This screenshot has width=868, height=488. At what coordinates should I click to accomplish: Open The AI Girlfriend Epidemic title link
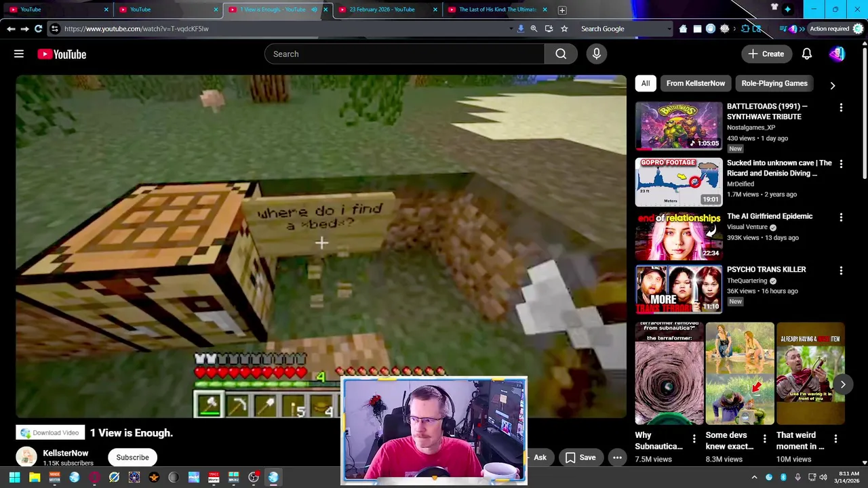tap(769, 216)
